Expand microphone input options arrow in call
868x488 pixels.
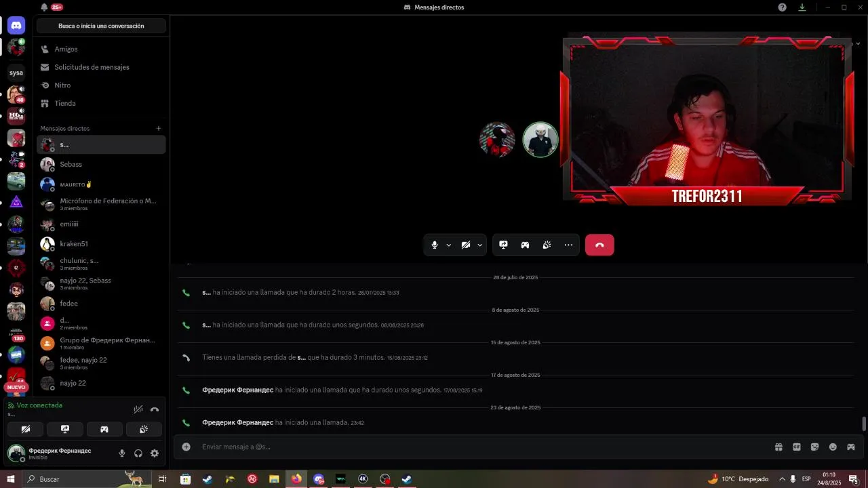[448, 245]
